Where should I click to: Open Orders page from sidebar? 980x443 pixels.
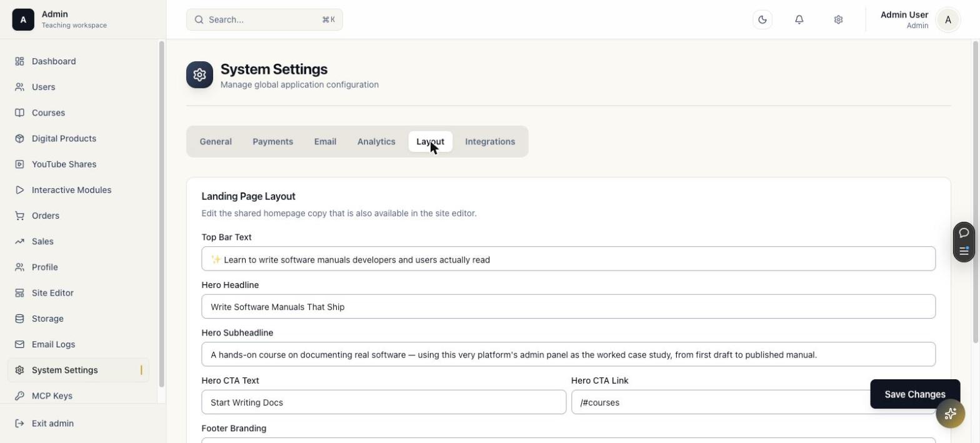click(78, 216)
